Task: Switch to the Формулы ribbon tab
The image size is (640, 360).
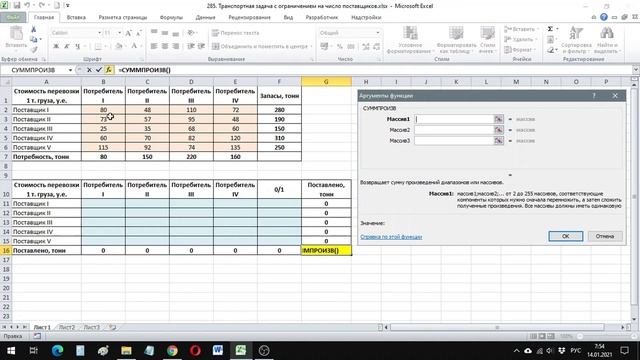Action: click(171, 17)
